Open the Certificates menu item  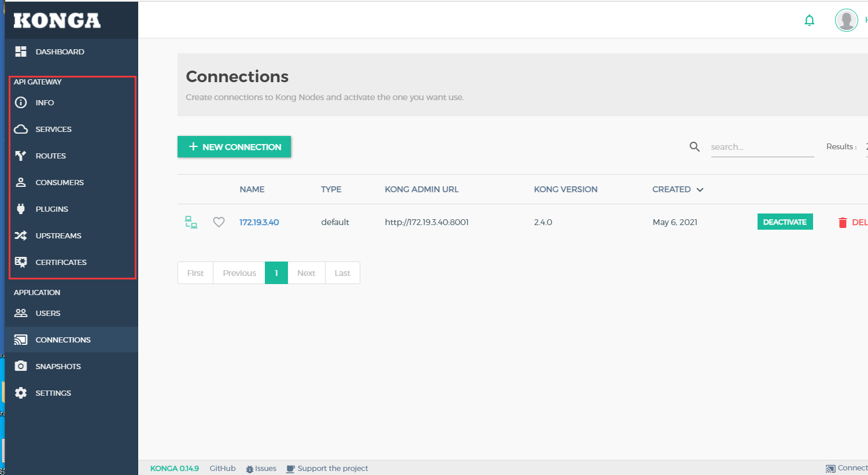coord(71,262)
